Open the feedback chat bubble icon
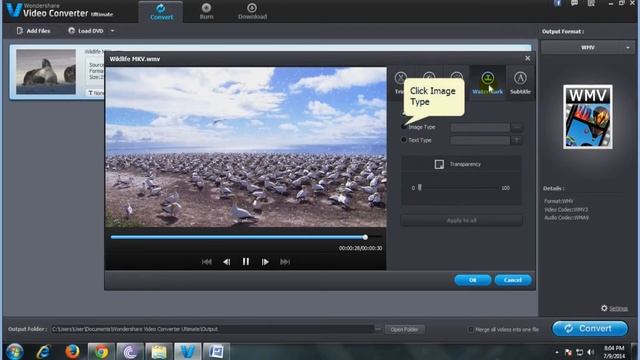This screenshot has width=640, height=360. pyautogui.click(x=574, y=3)
